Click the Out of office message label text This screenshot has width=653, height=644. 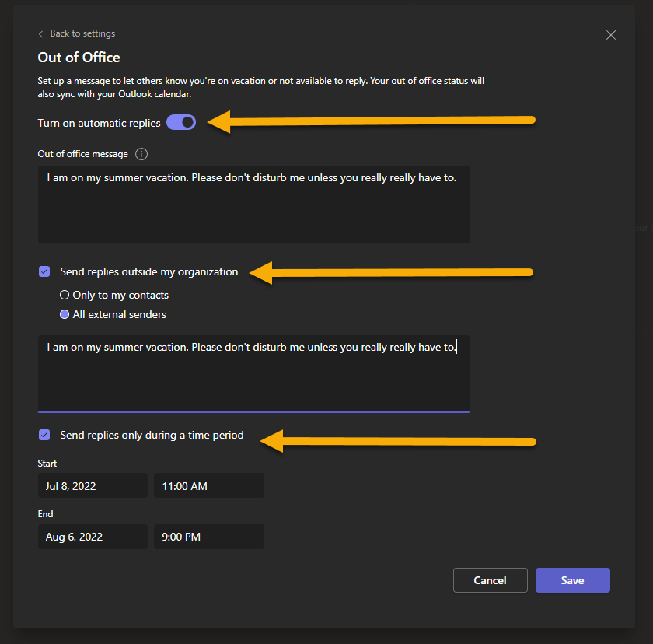(x=82, y=154)
